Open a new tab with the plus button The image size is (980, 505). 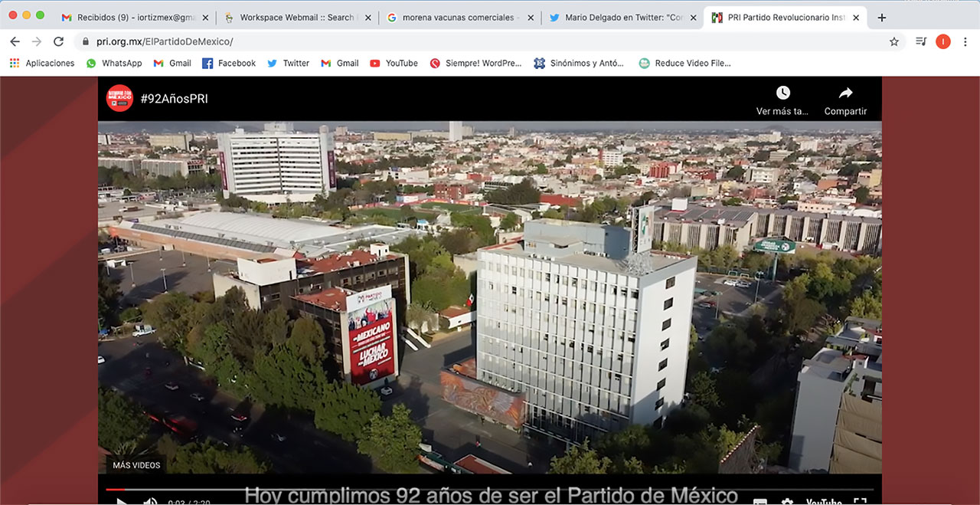pyautogui.click(x=882, y=18)
